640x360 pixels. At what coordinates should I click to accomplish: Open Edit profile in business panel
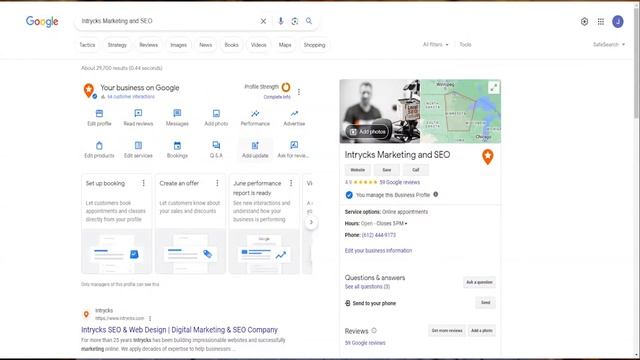tap(99, 118)
